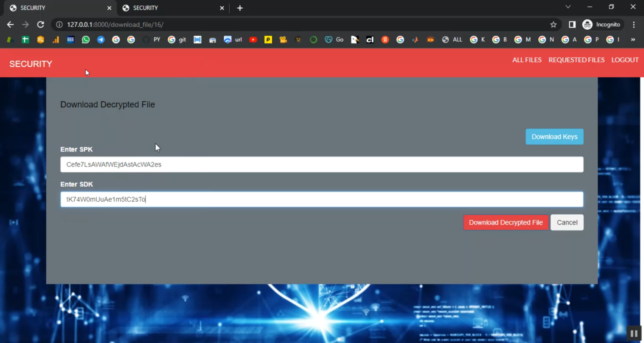Focus the Enter SPK input field

pos(322,164)
